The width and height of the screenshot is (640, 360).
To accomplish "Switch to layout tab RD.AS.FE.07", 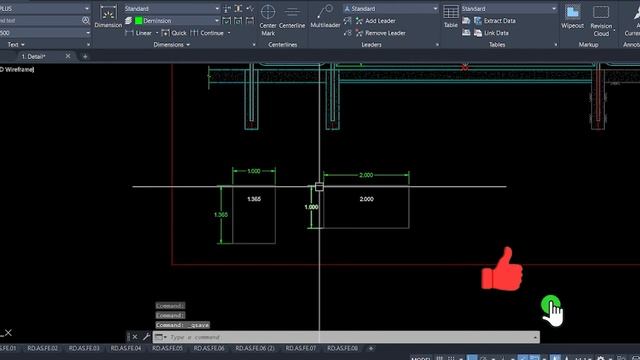I will tap(301, 348).
